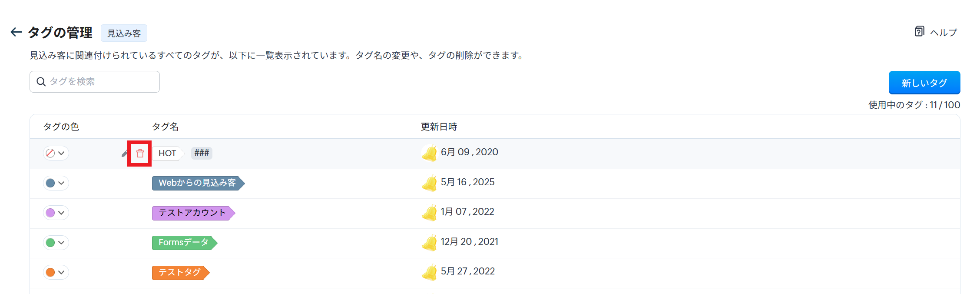Open color dropdown for HOT tag row
This screenshot has width=980, height=294.
(x=56, y=153)
